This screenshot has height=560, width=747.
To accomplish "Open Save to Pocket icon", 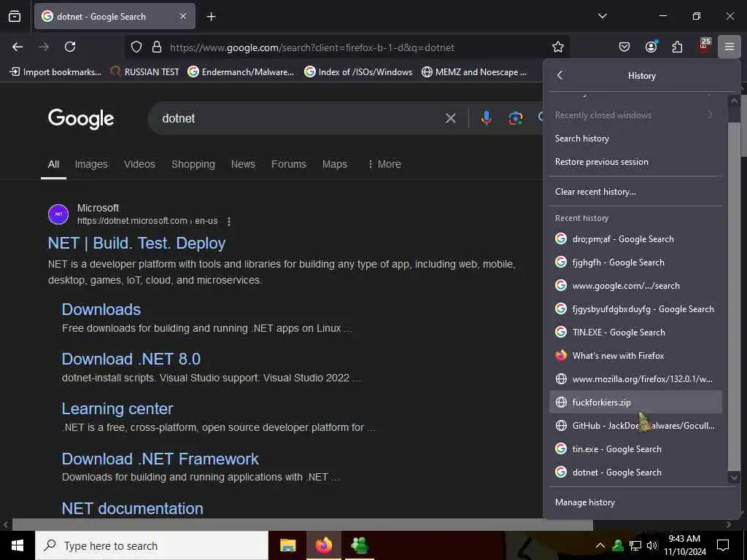I will point(624,47).
